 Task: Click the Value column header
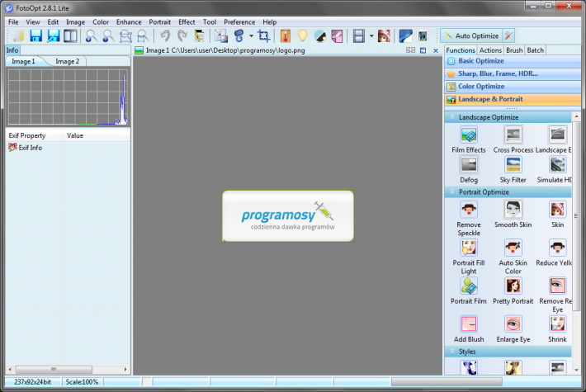click(x=97, y=135)
